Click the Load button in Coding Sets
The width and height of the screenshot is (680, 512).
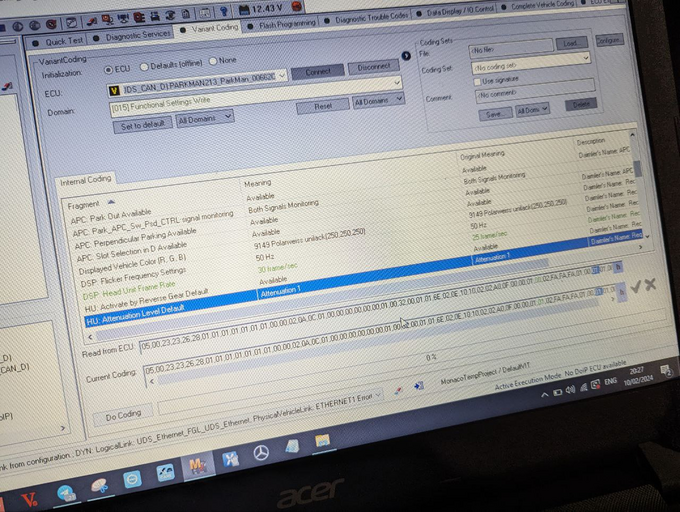pos(571,43)
